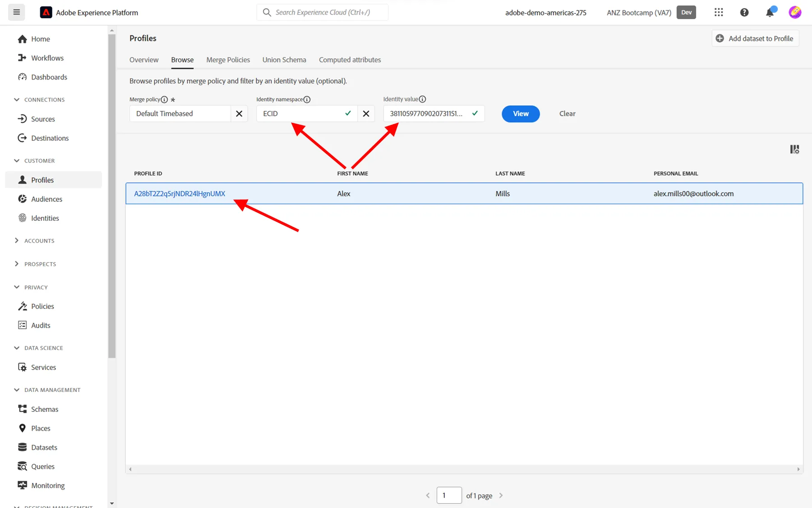The image size is (812, 508).
Task: Open the help question mark icon
Action: (x=744, y=13)
